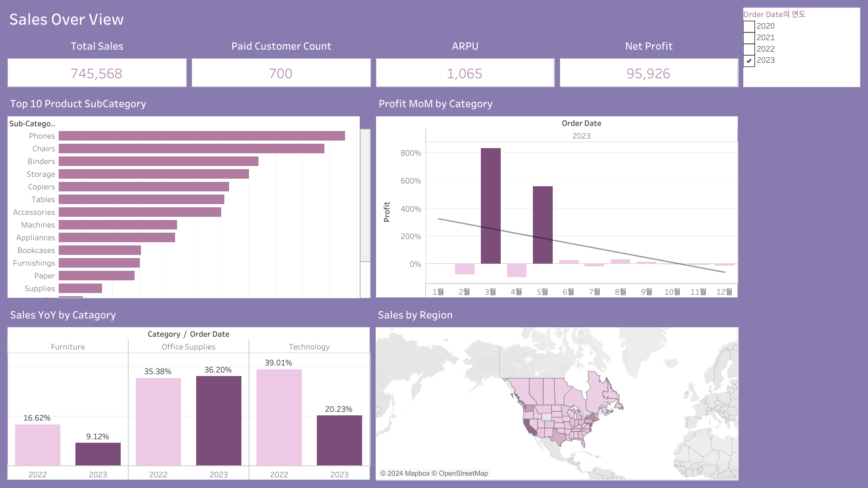Select the February negative profit bar

coord(465,269)
